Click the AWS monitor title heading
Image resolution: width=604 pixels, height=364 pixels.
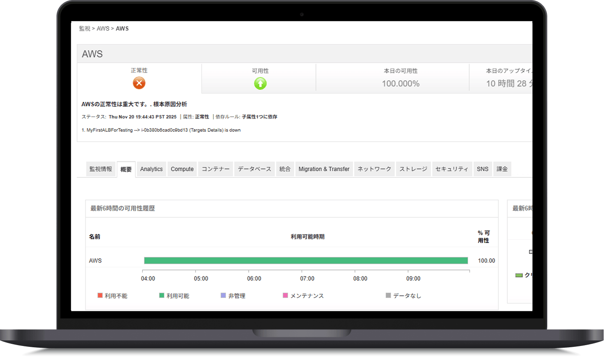[92, 54]
